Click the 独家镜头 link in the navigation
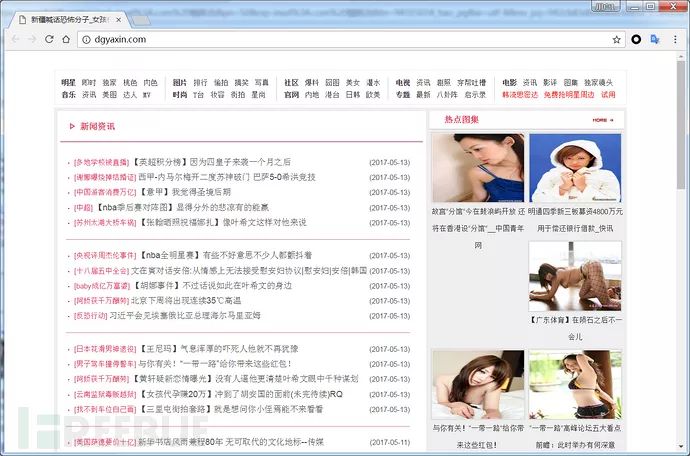The height and width of the screenshot is (456, 690). coord(598,82)
